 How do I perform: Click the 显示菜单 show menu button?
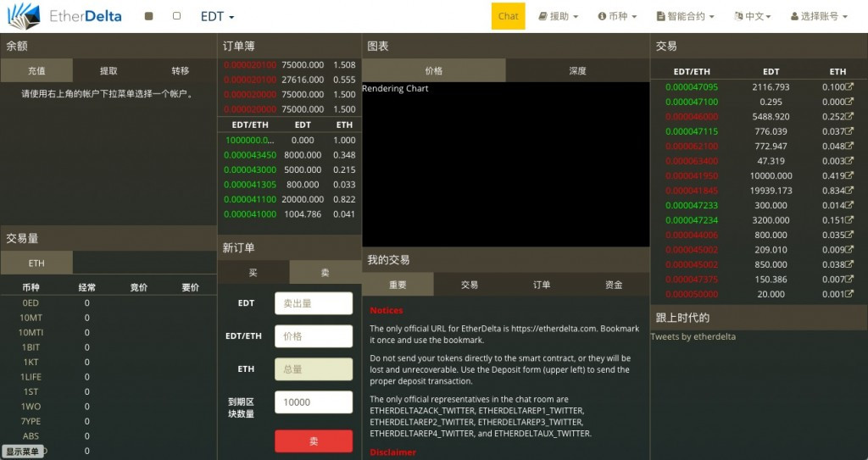22,452
